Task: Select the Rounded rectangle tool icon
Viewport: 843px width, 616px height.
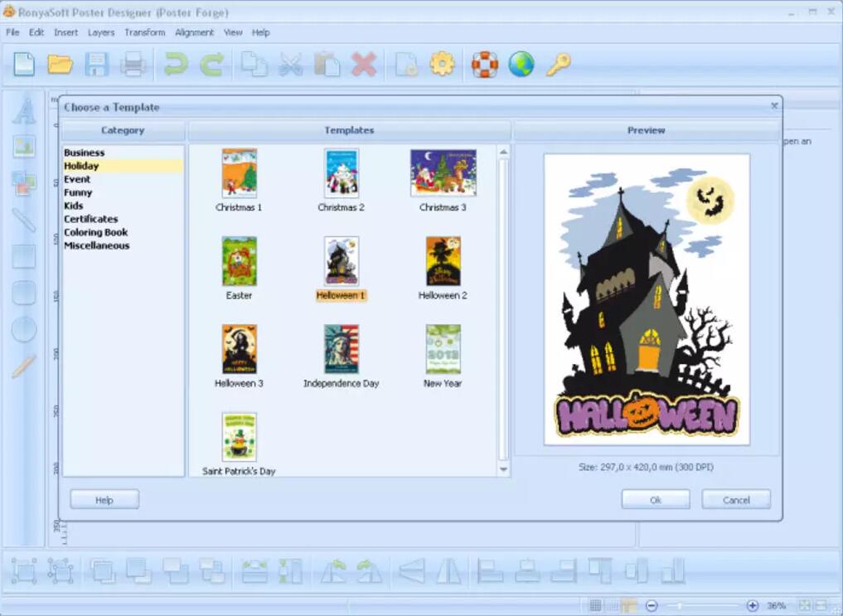Action: pyautogui.click(x=24, y=293)
